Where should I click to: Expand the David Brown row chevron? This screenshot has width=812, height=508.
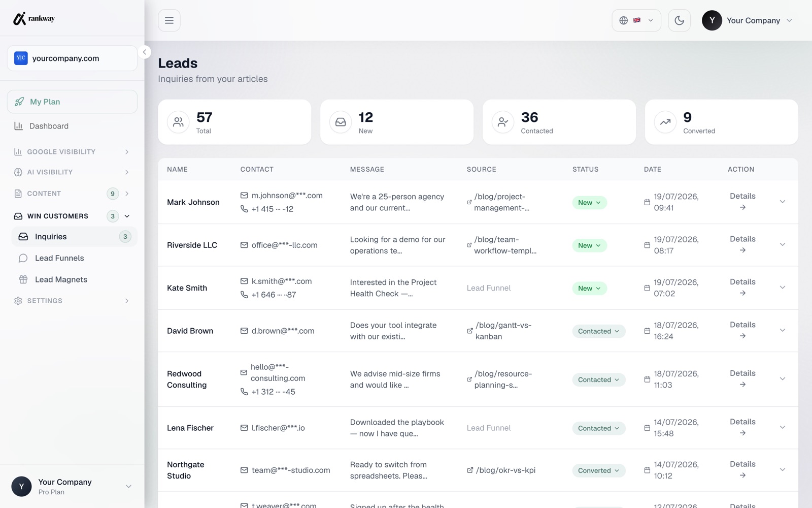783,330
